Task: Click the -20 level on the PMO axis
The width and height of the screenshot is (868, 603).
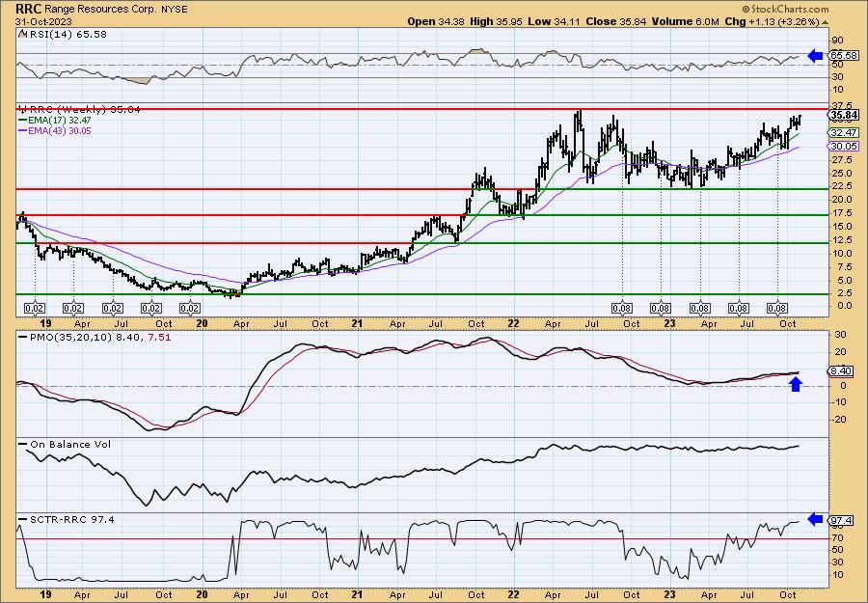Action: point(837,419)
